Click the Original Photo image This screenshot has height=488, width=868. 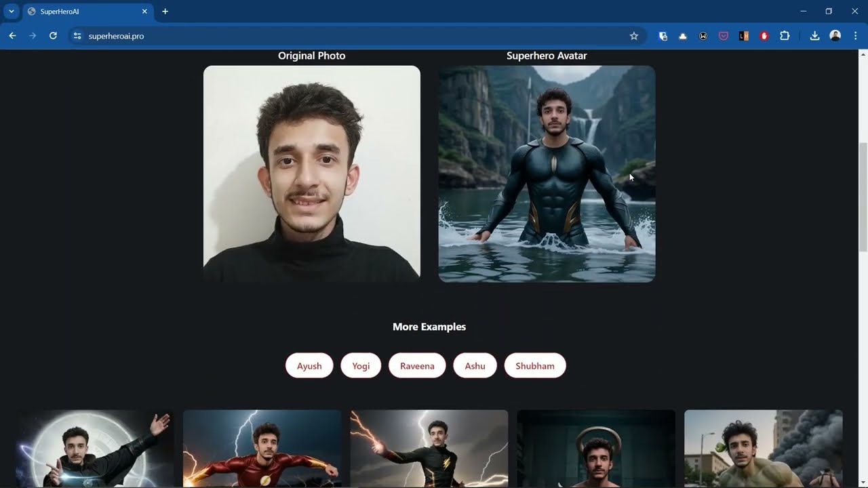pos(312,174)
